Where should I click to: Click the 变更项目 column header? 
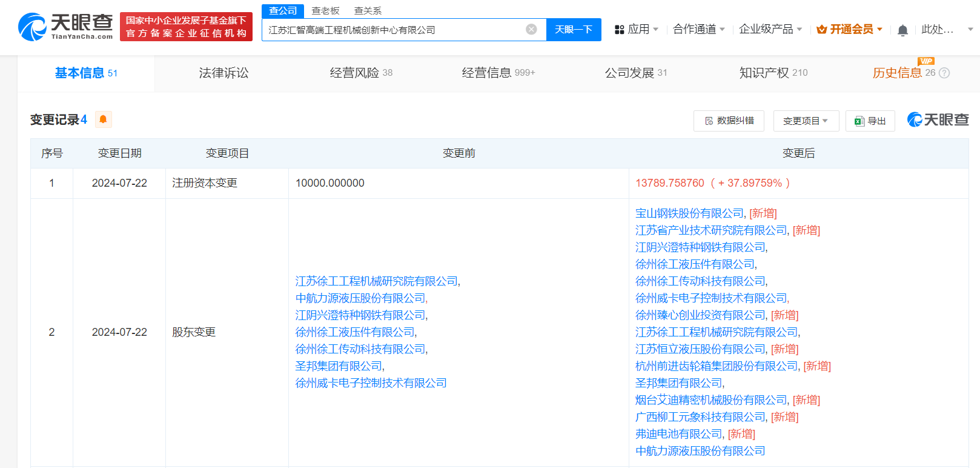(x=227, y=153)
